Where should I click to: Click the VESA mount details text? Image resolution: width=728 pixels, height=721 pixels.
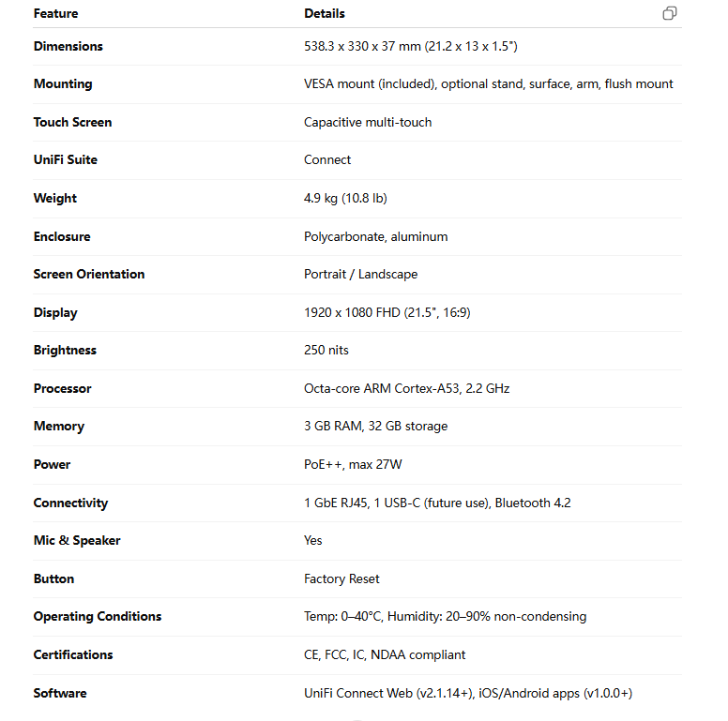[488, 84]
